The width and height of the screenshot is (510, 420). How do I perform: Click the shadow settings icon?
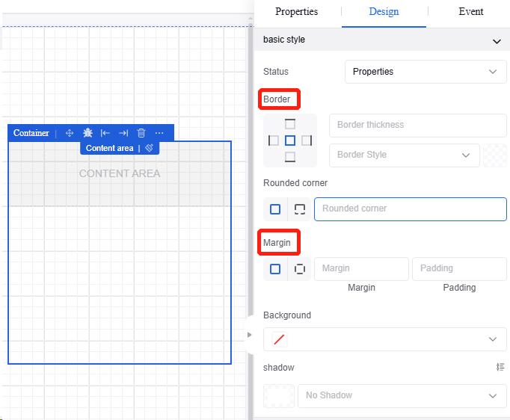click(x=500, y=367)
